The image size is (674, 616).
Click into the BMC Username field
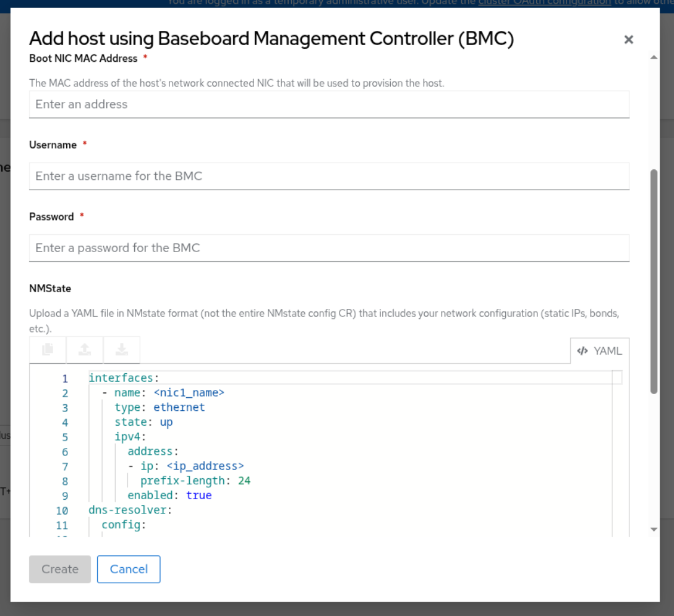click(x=329, y=176)
